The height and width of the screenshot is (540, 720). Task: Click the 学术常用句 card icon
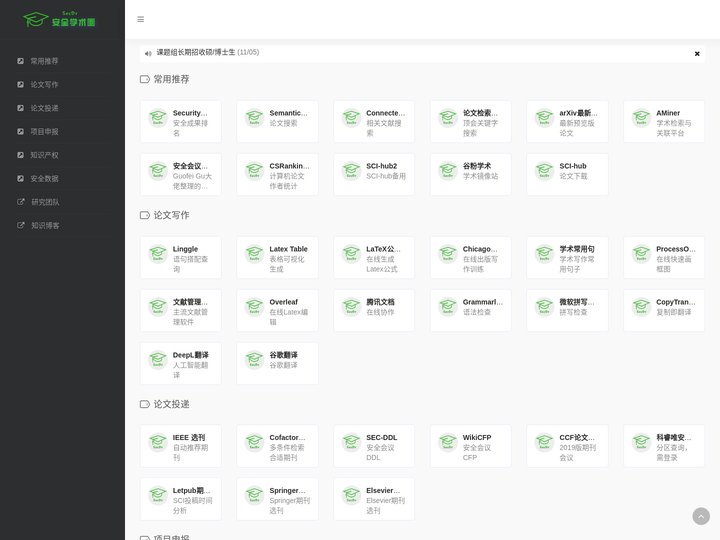tap(544, 253)
